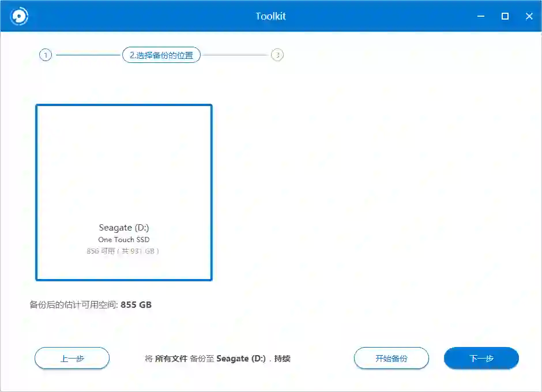Screen dimensions: 542x392
Task: Click the 持续 schedule text
Action: click(282, 359)
